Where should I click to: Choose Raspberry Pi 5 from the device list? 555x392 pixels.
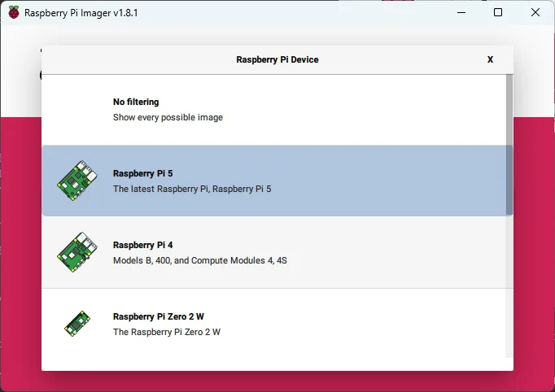pos(143,173)
